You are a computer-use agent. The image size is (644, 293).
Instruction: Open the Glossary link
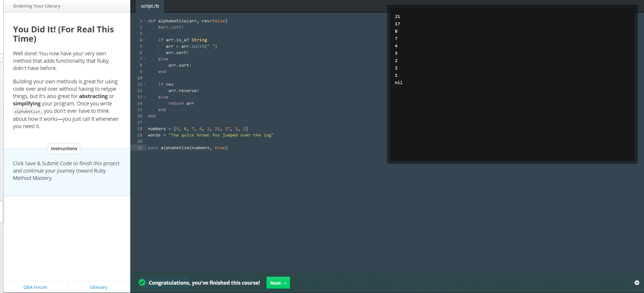pyautogui.click(x=98, y=287)
